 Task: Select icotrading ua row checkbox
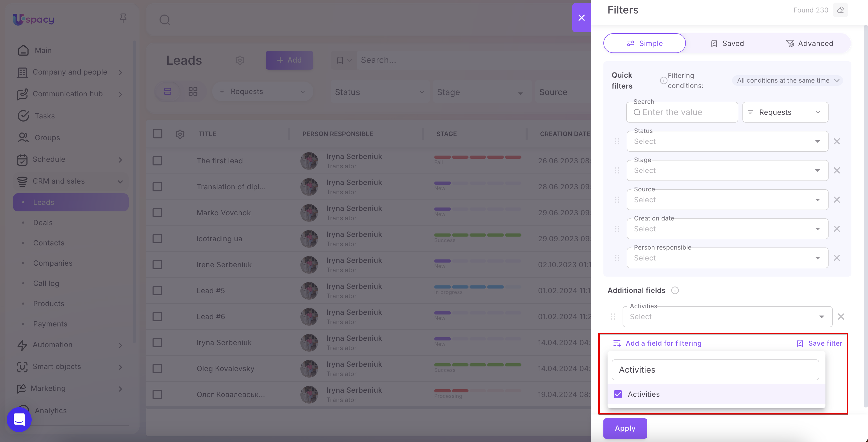157,239
